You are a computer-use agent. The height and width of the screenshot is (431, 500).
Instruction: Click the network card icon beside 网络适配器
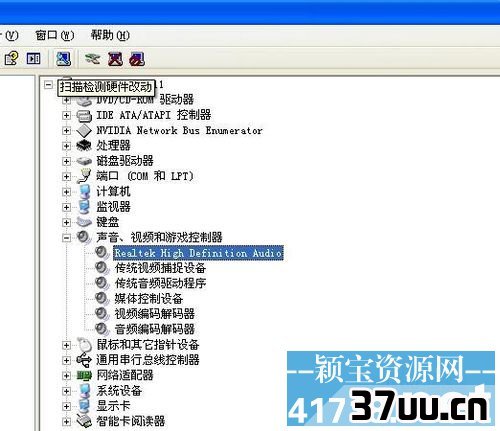tap(84, 375)
